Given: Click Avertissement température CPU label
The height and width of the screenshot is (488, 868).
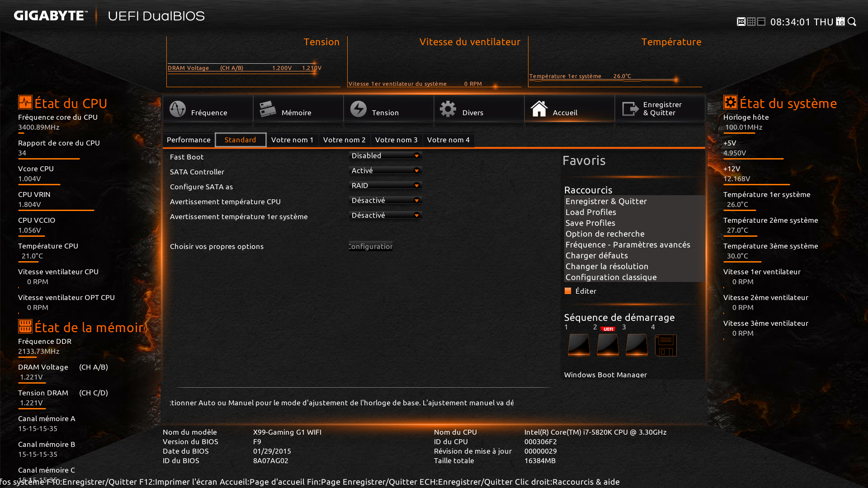Looking at the screenshot, I should tap(225, 202).
